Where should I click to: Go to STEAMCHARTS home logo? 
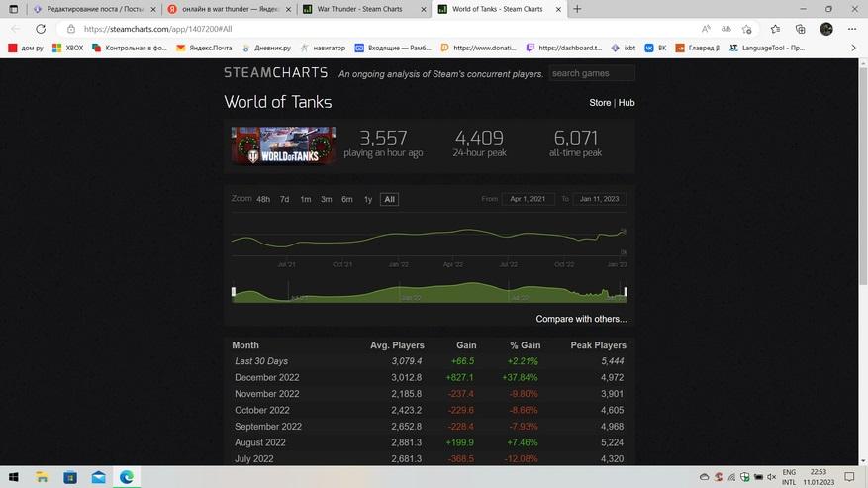tap(276, 72)
